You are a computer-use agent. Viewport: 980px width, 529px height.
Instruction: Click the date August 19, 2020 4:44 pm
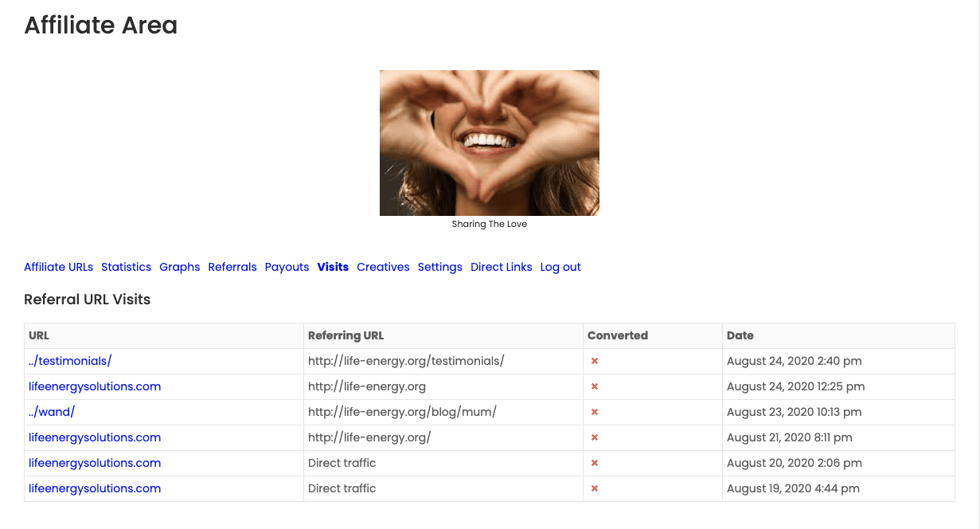[794, 488]
